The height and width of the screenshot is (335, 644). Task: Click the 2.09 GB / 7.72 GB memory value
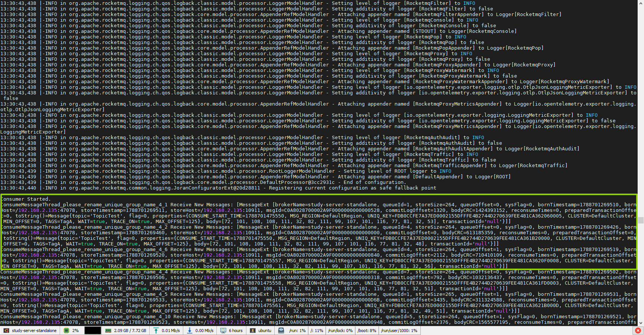(130, 331)
